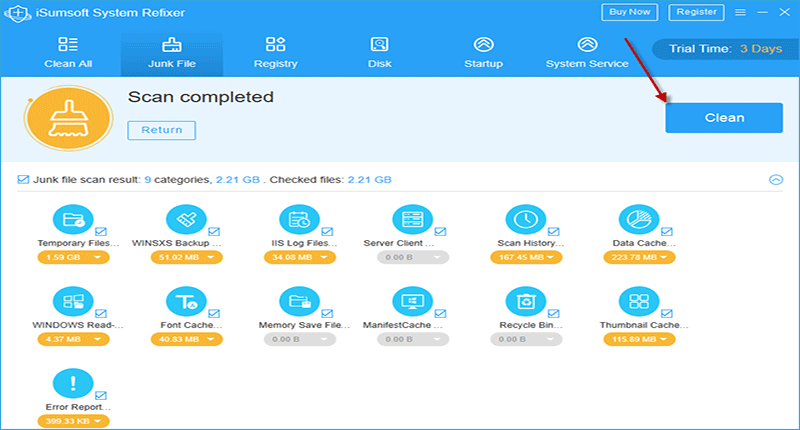The width and height of the screenshot is (800, 430).
Task: Click the Memory Save File icon
Action: pyautogui.click(x=299, y=301)
